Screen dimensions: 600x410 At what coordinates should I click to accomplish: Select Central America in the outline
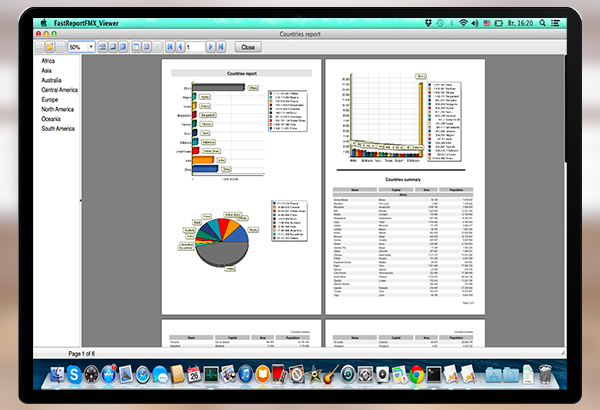pos(60,90)
